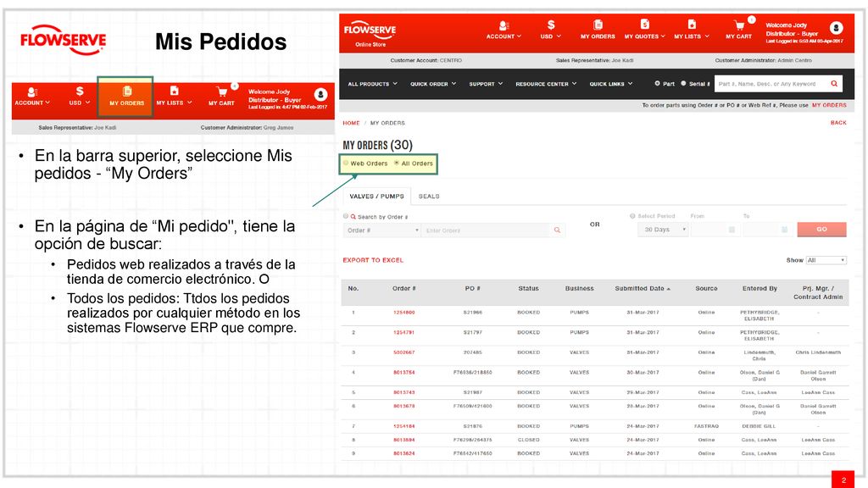Open the Order # search type combo box
Image resolution: width=868 pixels, height=488 pixels.
tap(382, 230)
